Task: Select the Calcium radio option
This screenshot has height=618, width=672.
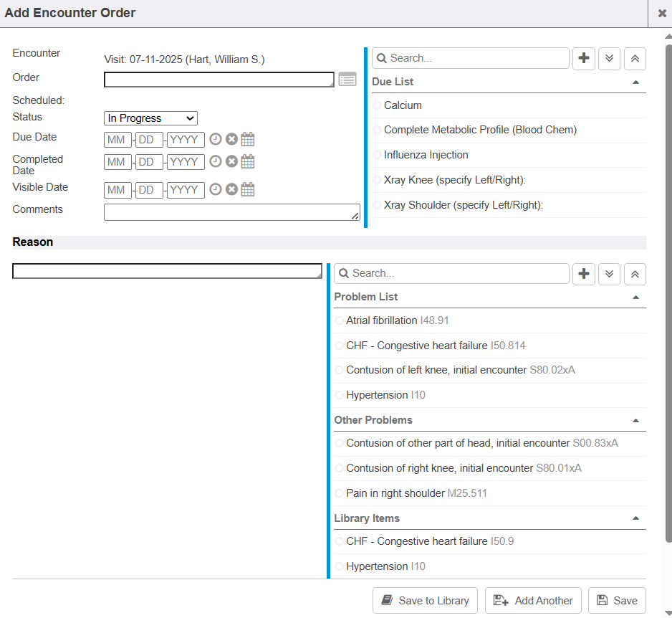Action: point(378,105)
